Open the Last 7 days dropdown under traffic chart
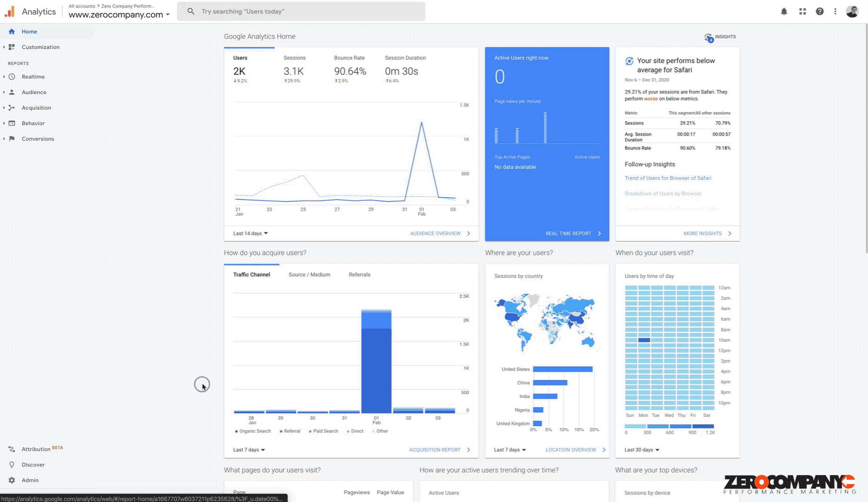The width and height of the screenshot is (868, 502). click(x=249, y=450)
